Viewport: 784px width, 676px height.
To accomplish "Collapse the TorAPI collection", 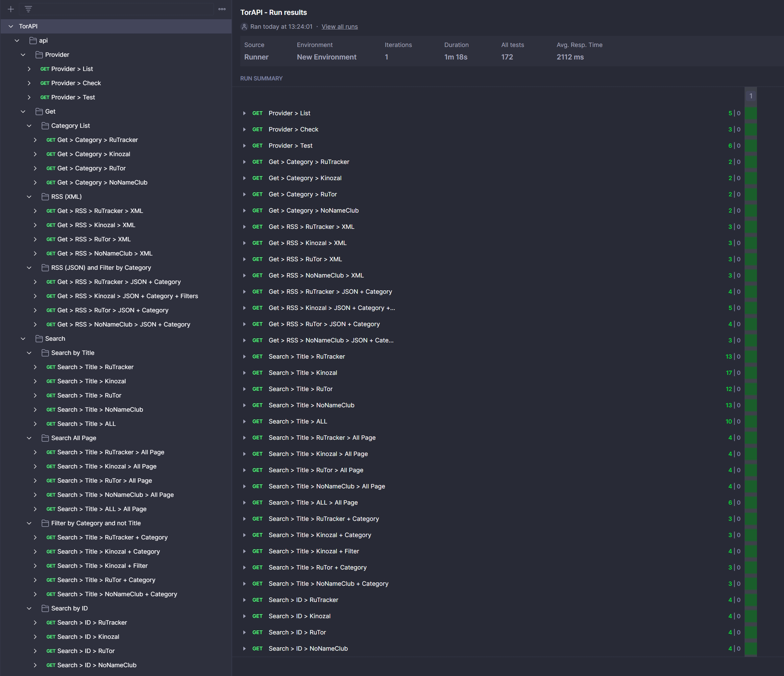I will tap(11, 26).
